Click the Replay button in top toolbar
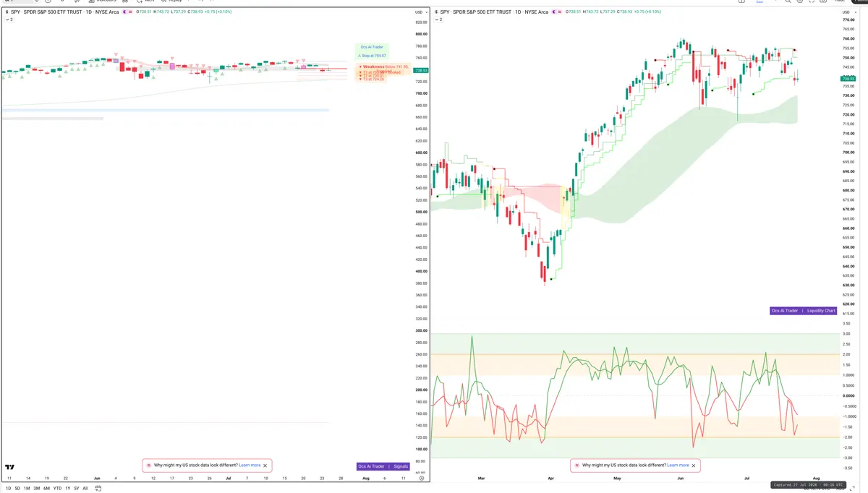This screenshot has width=868, height=493. (171, 1)
